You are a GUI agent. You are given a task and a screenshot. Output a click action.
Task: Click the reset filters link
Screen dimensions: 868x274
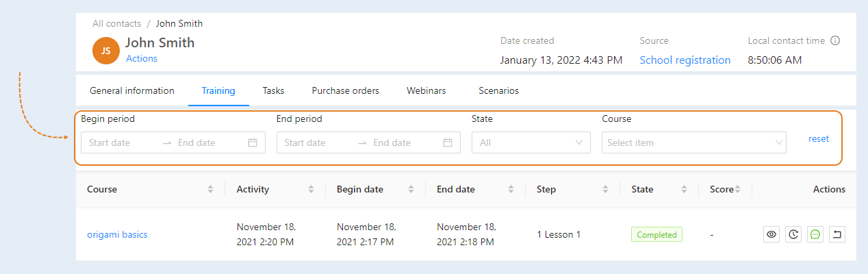click(819, 138)
